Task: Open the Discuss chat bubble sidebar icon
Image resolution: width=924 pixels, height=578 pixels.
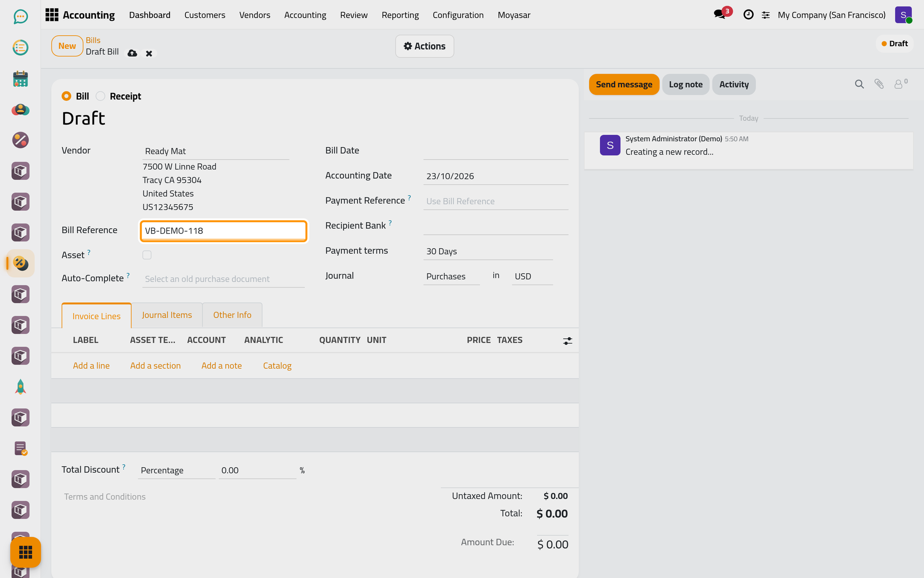Action: click(x=20, y=17)
